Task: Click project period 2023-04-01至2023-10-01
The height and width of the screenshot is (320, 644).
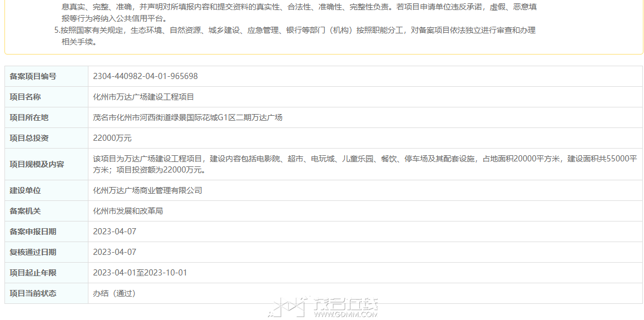Action: (140, 273)
